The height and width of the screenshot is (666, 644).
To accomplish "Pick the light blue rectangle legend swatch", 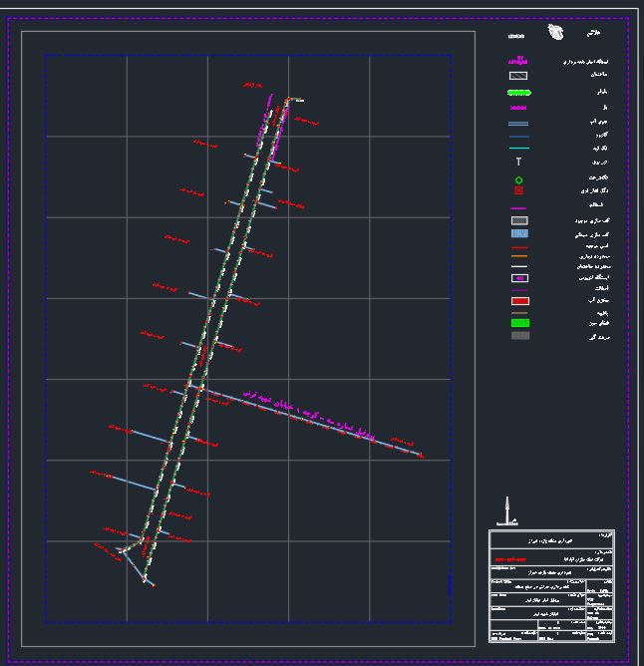I will 519,233.
